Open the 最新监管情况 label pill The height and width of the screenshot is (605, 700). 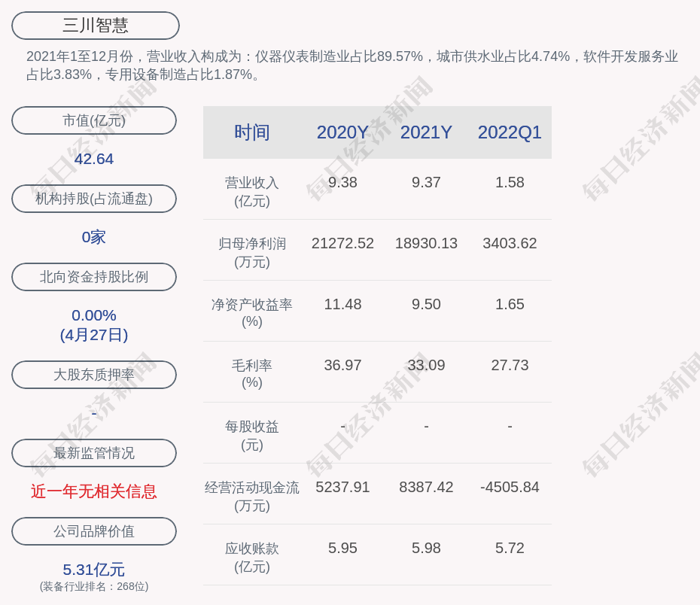(94, 453)
